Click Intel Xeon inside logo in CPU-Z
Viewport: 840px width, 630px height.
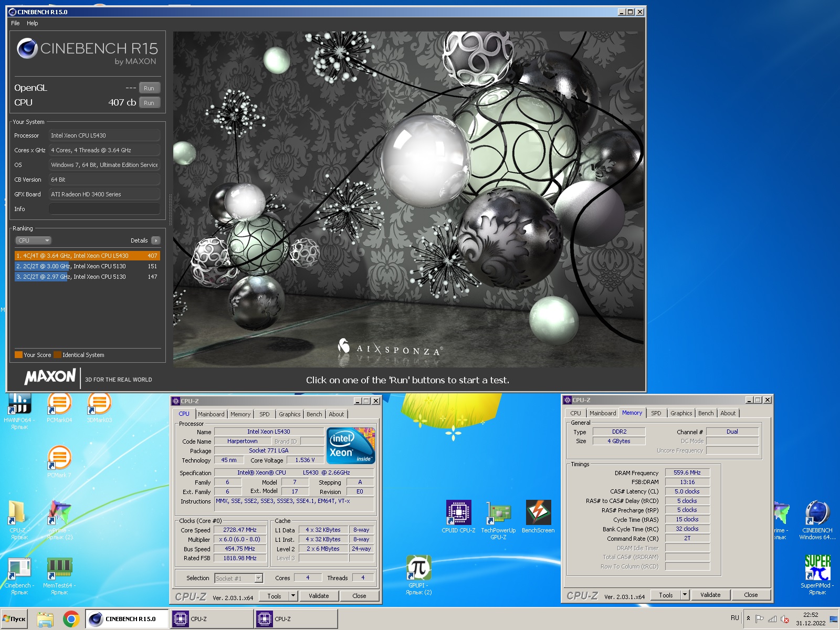[351, 446]
